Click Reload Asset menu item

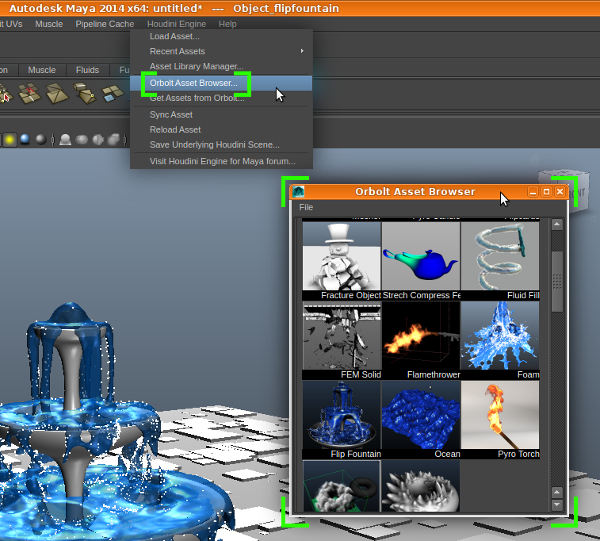[221, 130]
